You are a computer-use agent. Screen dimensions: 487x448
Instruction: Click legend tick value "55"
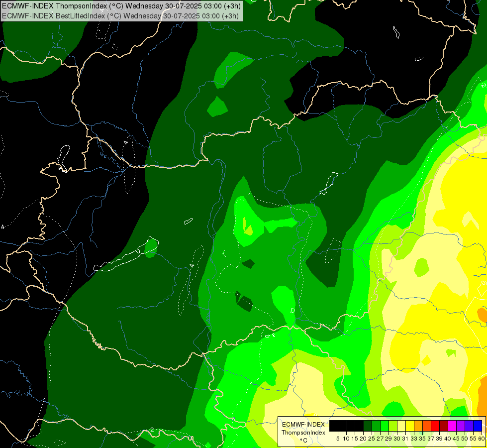click(473, 439)
